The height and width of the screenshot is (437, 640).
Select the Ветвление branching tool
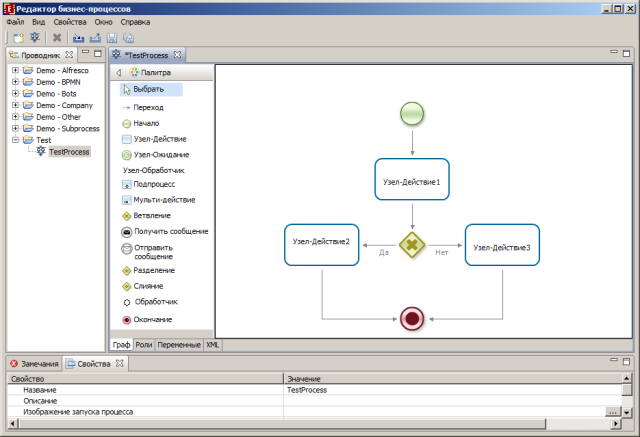coord(151,215)
